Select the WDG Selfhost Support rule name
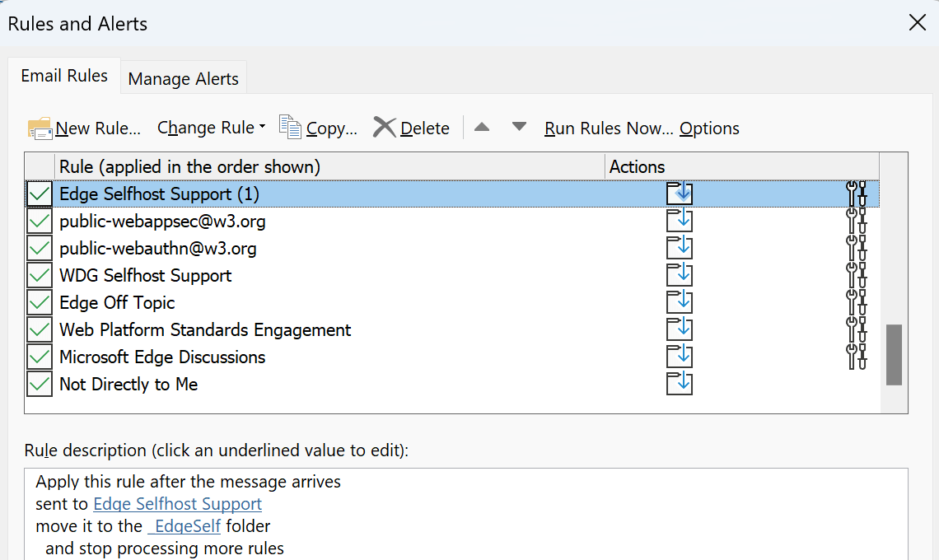 point(146,276)
